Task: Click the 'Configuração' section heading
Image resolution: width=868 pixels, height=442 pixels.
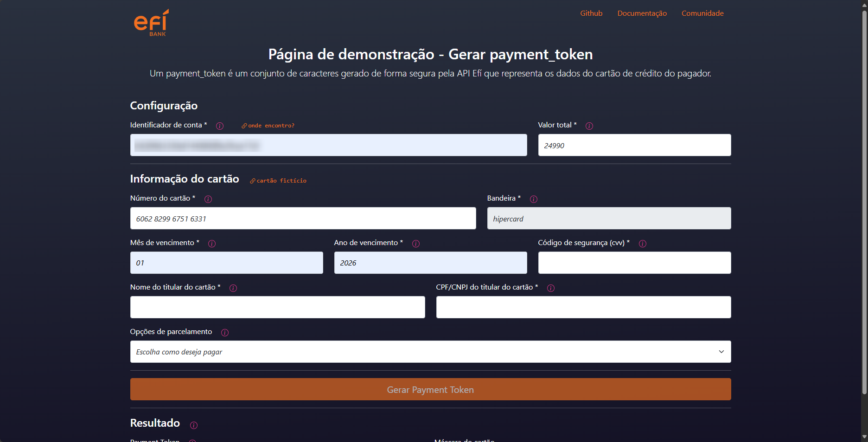Action: tap(164, 106)
